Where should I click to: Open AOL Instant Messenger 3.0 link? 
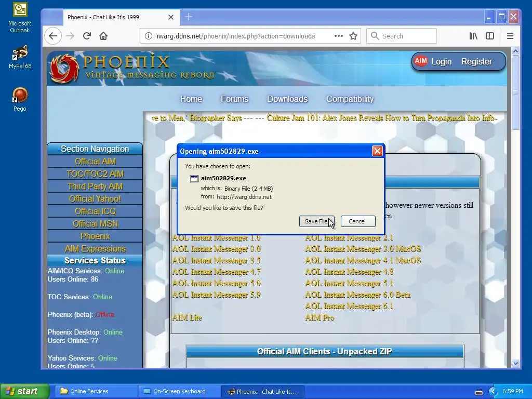pos(217,249)
